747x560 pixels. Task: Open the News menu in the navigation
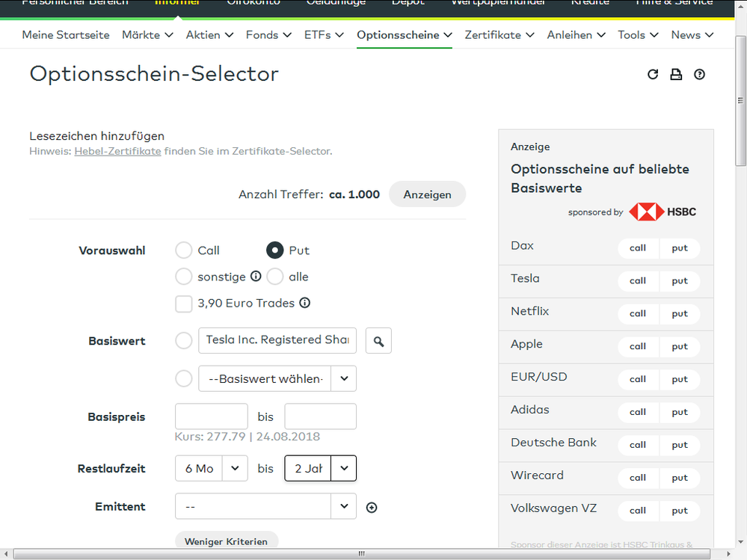tap(692, 34)
